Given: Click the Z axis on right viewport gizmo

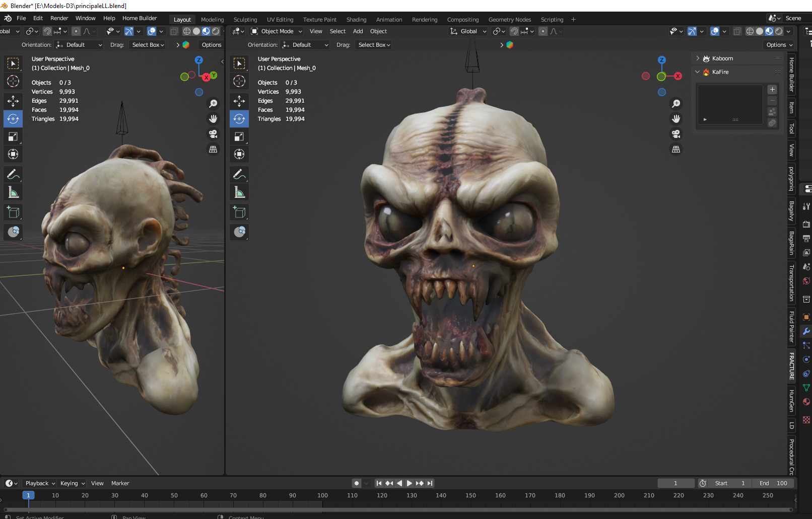Looking at the screenshot, I should click(x=662, y=60).
